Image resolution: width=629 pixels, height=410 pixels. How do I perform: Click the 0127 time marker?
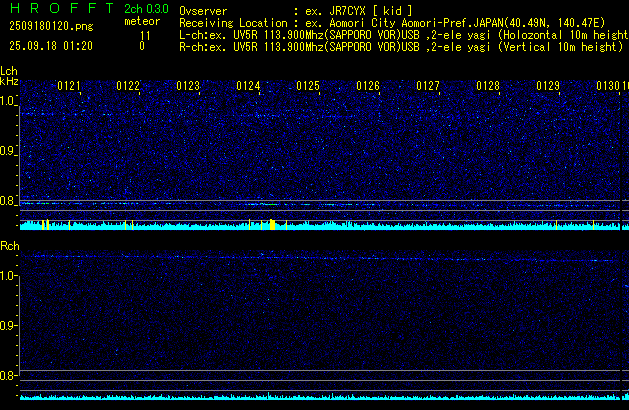point(428,86)
